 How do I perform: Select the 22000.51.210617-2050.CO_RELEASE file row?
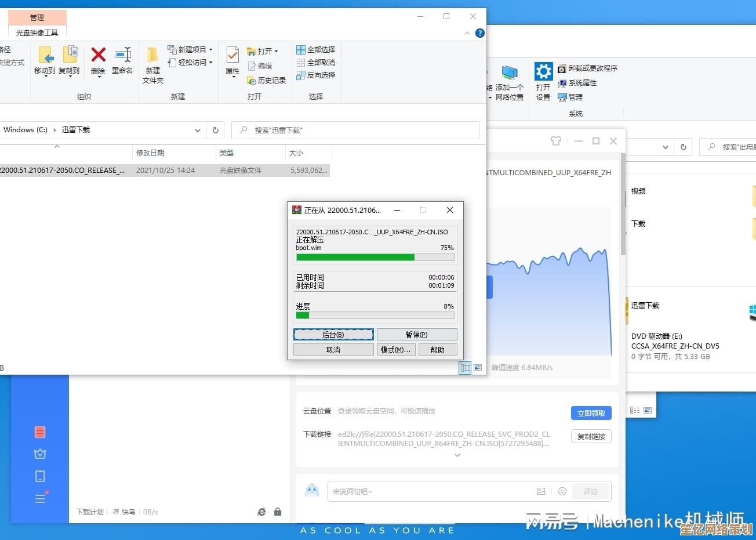tap(165, 171)
